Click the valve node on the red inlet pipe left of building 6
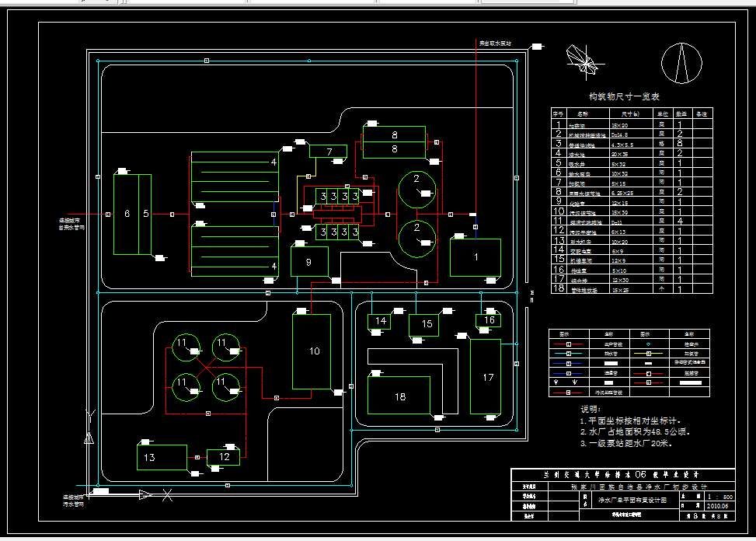This screenshot has height=541, width=756. click(x=108, y=214)
